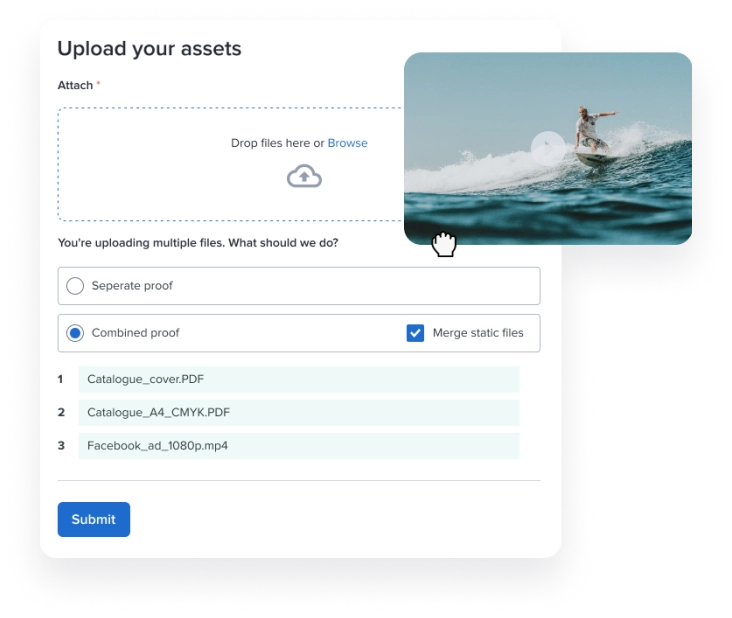This screenshot has width=732, height=618.
Task: Select the Catalogue_cover.PDF file row
Action: pyautogui.click(x=299, y=379)
